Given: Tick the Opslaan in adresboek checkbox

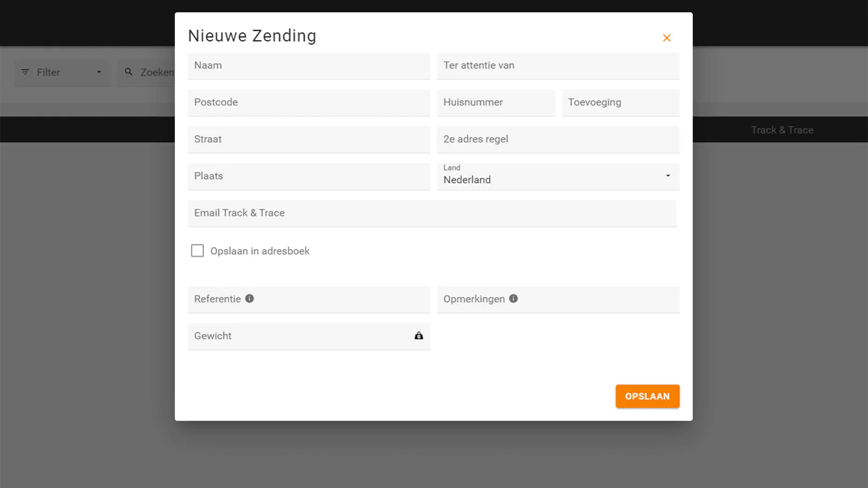Looking at the screenshot, I should pyautogui.click(x=197, y=251).
